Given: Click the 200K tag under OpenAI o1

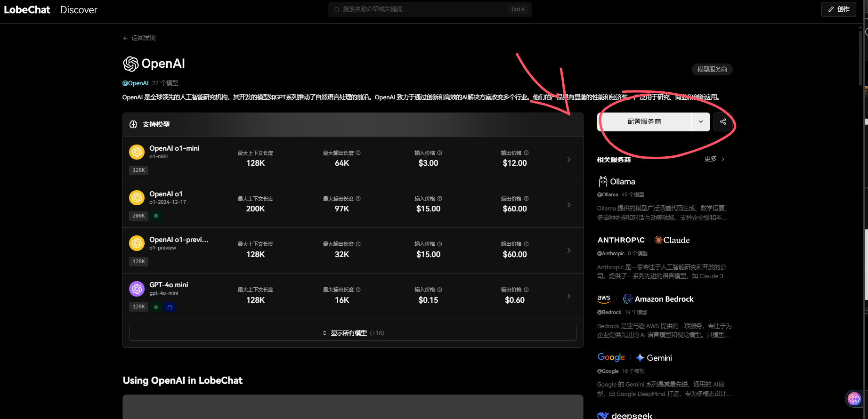Looking at the screenshot, I should 138,216.
